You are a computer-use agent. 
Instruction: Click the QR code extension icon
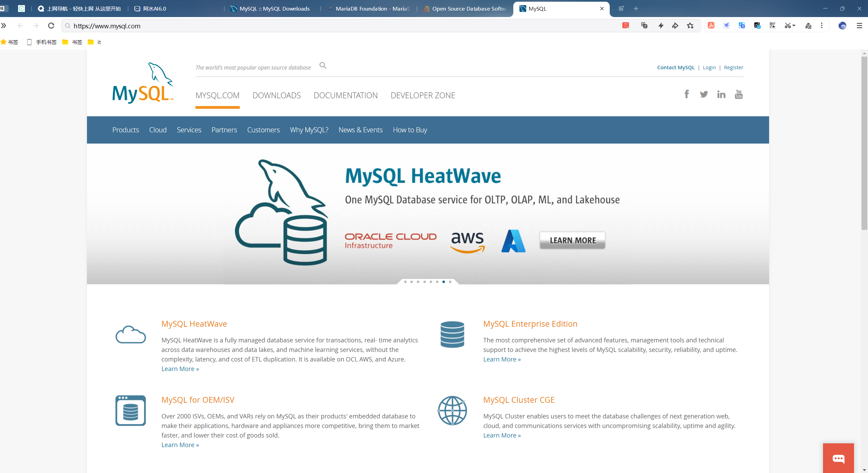pyautogui.click(x=773, y=26)
